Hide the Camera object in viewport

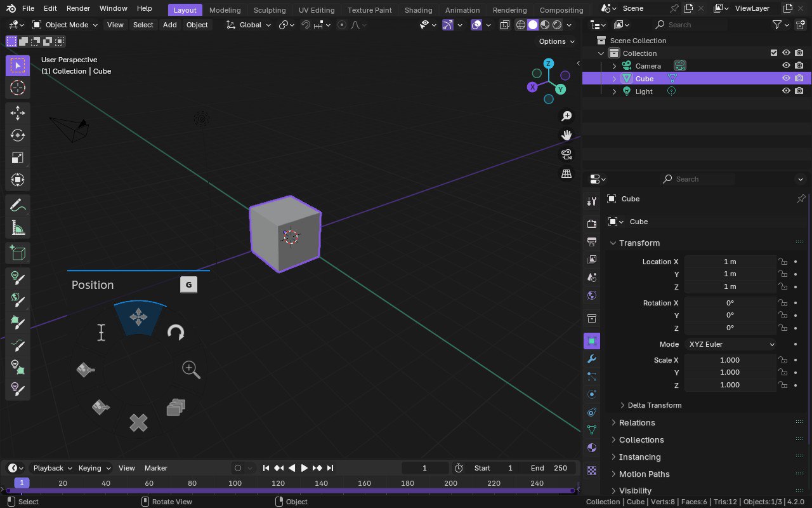(x=786, y=65)
